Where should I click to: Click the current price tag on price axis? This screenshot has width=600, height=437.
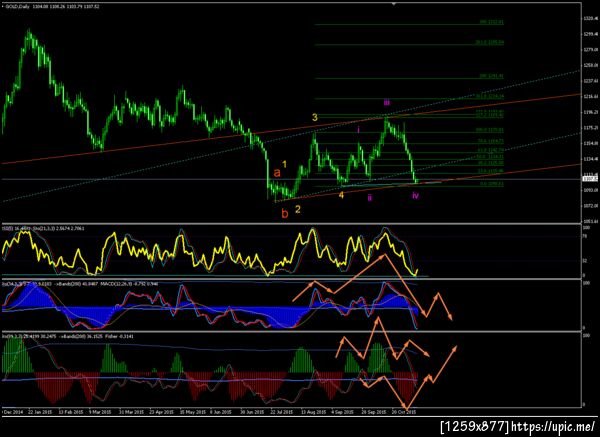click(588, 178)
